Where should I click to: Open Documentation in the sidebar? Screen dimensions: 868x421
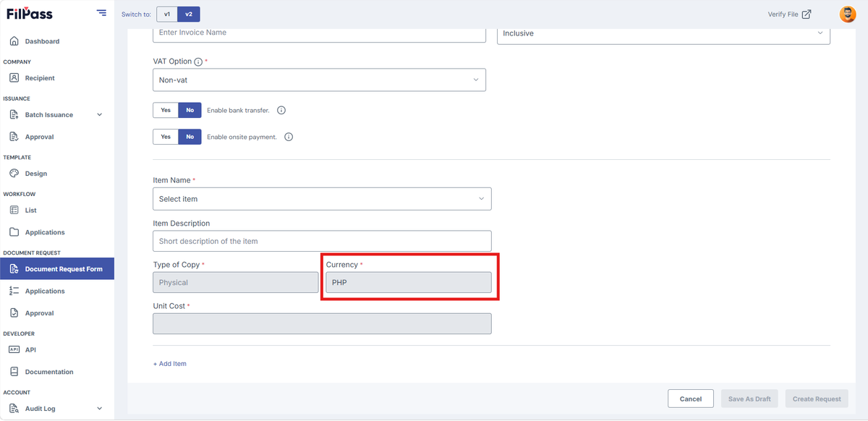pos(49,372)
